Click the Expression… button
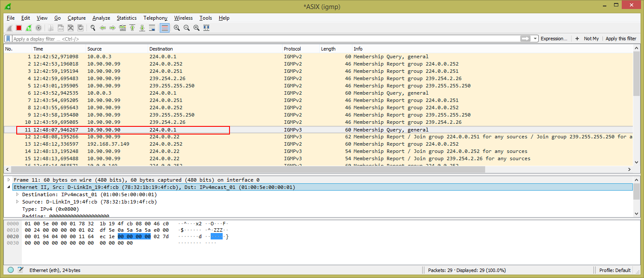Image resolution: width=644 pixels, height=278 pixels. point(554,39)
